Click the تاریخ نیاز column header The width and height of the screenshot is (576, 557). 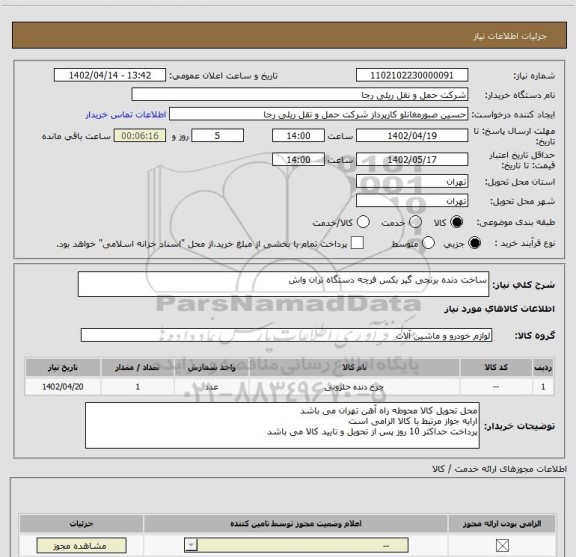(63, 367)
